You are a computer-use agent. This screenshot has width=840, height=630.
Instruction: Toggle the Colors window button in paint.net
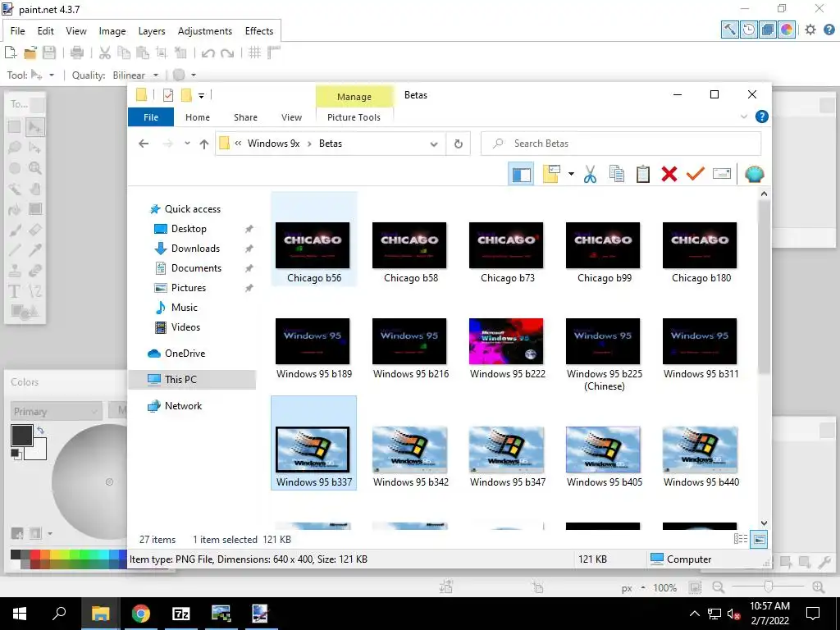point(787,30)
